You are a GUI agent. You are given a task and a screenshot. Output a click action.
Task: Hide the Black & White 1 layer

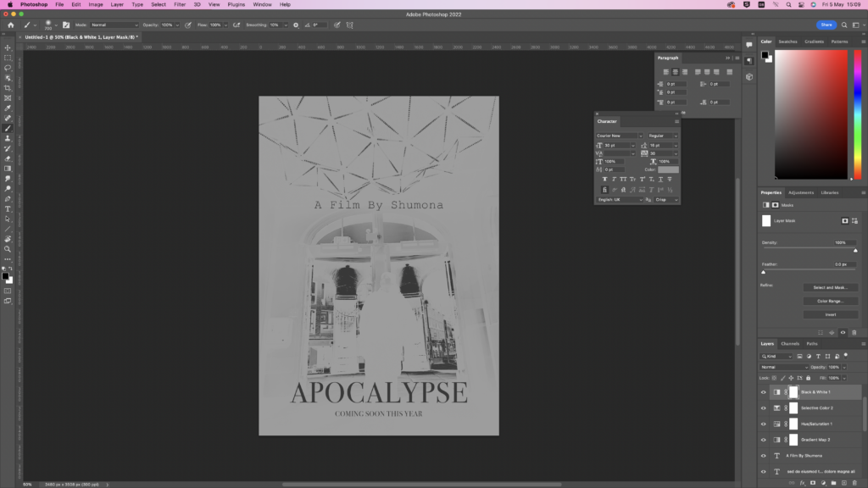point(763,392)
